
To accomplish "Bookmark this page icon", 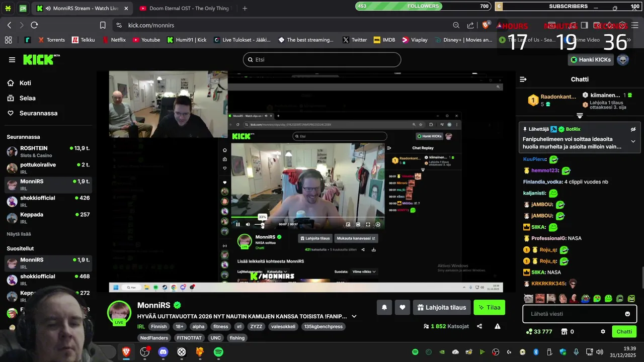I will pos(103,25).
